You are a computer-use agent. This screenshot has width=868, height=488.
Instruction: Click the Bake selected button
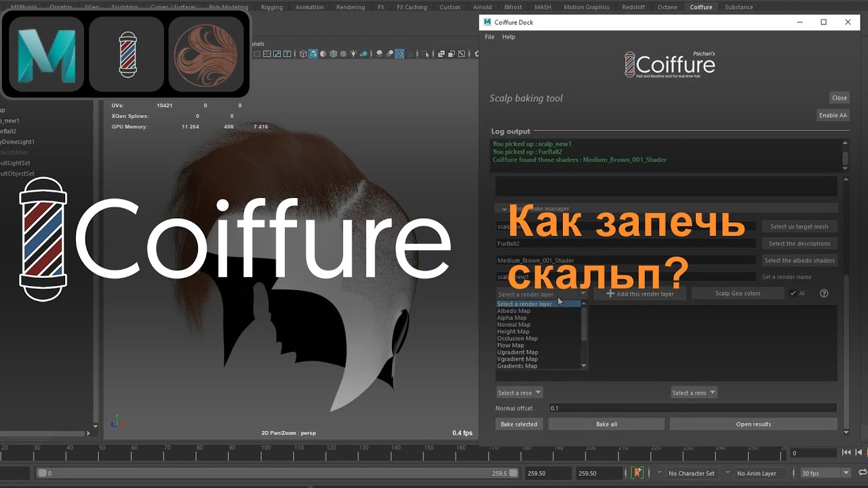coord(519,424)
